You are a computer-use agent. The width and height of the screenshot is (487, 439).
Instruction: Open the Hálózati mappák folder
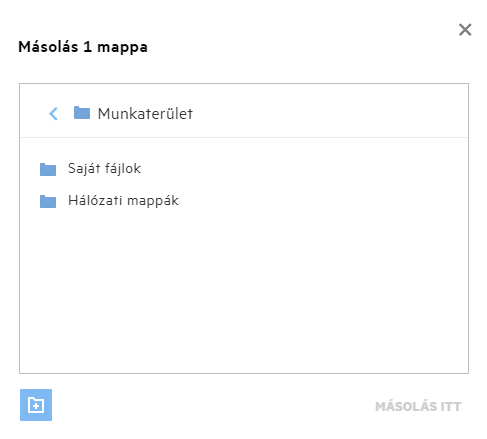coord(123,201)
